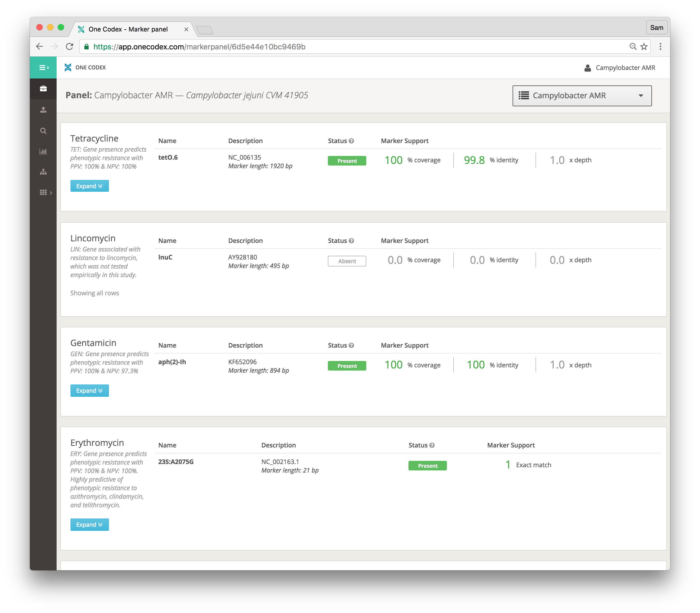Screen dimensions: 700x613
Task: Click the aph(2)-Ih marker name
Action: coord(172,362)
